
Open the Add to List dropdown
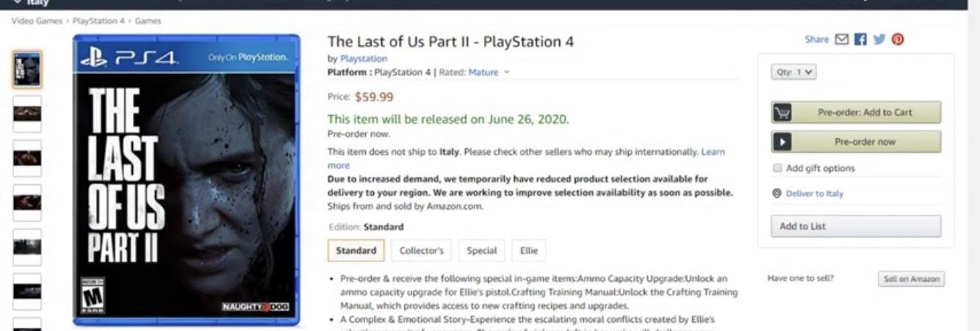point(856,226)
